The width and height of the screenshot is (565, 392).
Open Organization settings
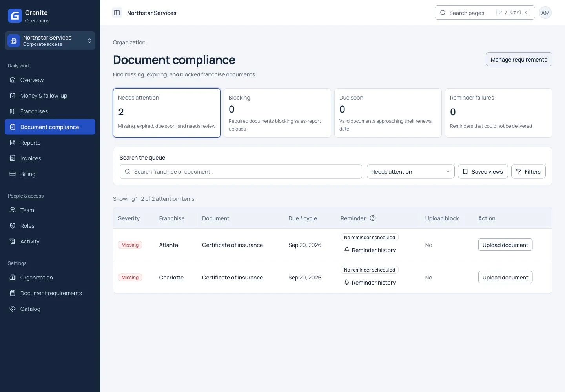[50, 278]
